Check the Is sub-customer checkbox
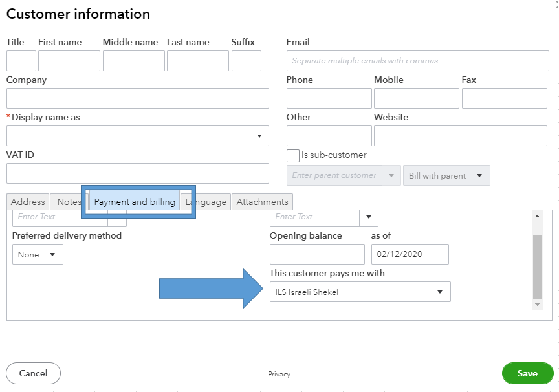This screenshot has width=559, height=392. (x=293, y=155)
